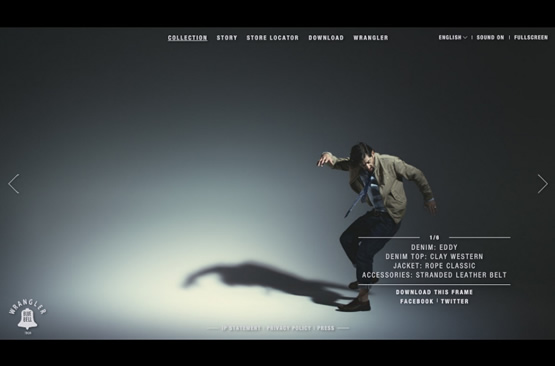Click the left arrow to previous frame
This screenshot has height=366, width=555.
pyautogui.click(x=13, y=184)
